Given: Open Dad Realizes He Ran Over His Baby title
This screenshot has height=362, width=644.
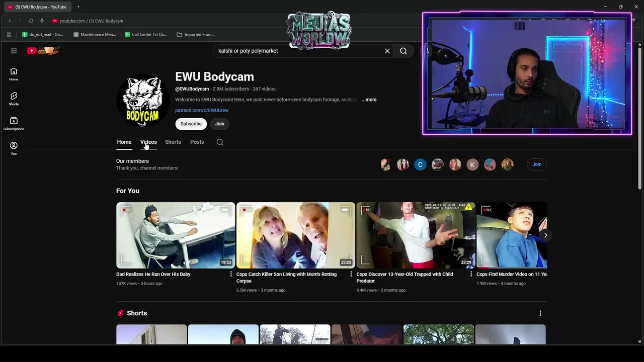Looking at the screenshot, I should (153, 275).
